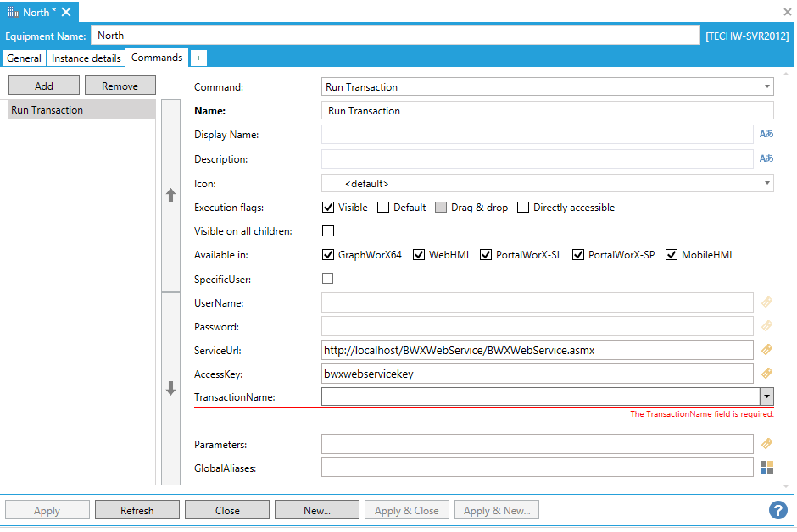Click the translate icon next to Display Name
Viewport: 797px width, 532px height.
766,135
